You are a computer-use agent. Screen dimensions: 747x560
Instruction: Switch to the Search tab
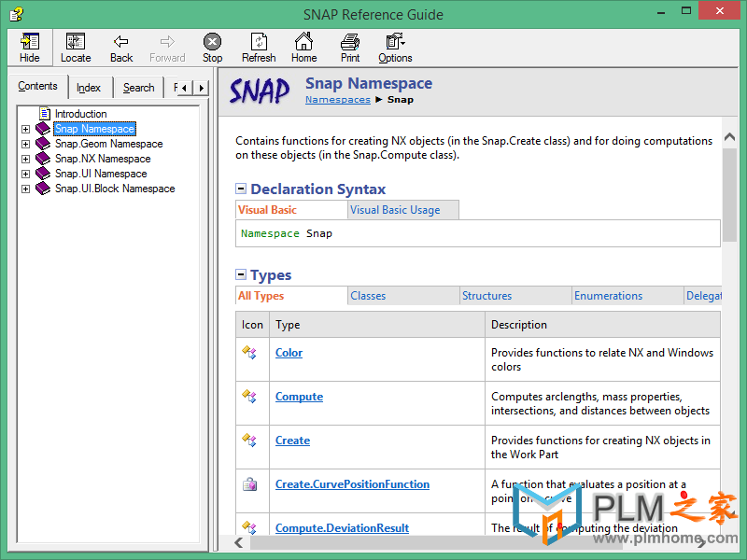point(138,88)
